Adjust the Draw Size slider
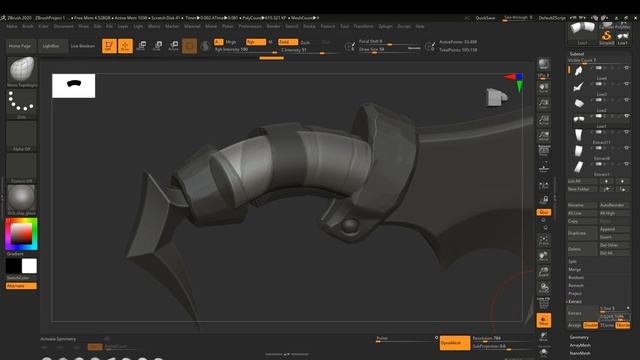This screenshot has height=360, width=640. pos(389,49)
